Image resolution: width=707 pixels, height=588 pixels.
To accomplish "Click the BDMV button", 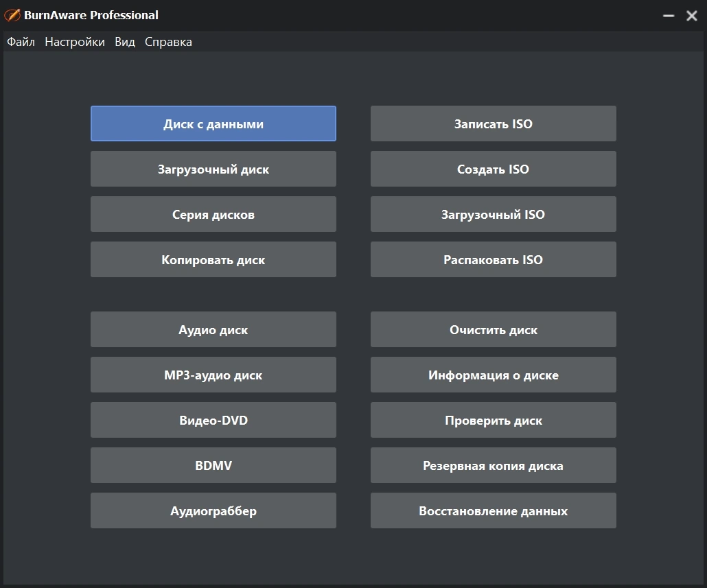I will (x=213, y=465).
